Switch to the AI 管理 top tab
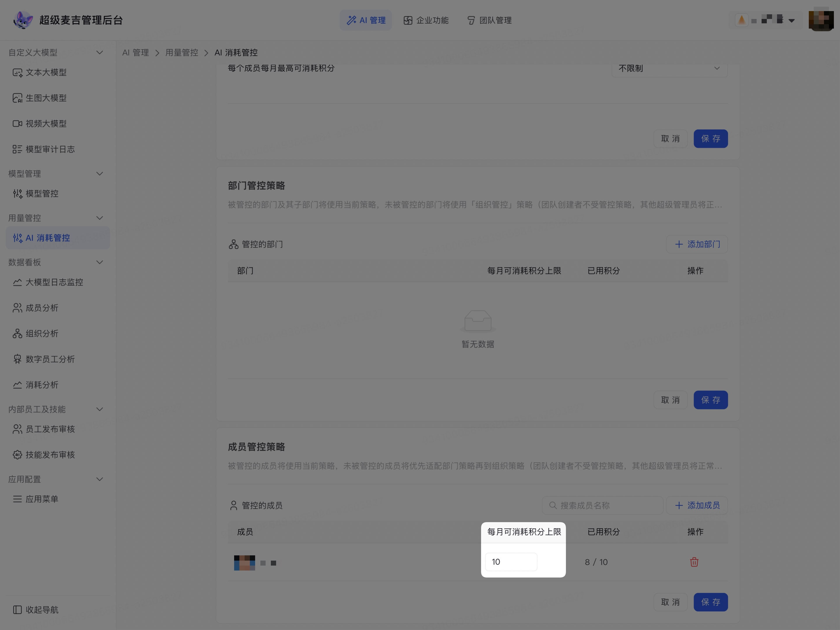Viewport: 840px width, 630px height. [366, 20]
